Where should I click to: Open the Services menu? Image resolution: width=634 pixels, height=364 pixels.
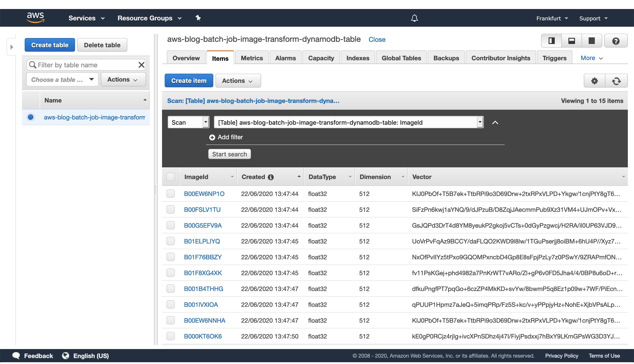87,18
